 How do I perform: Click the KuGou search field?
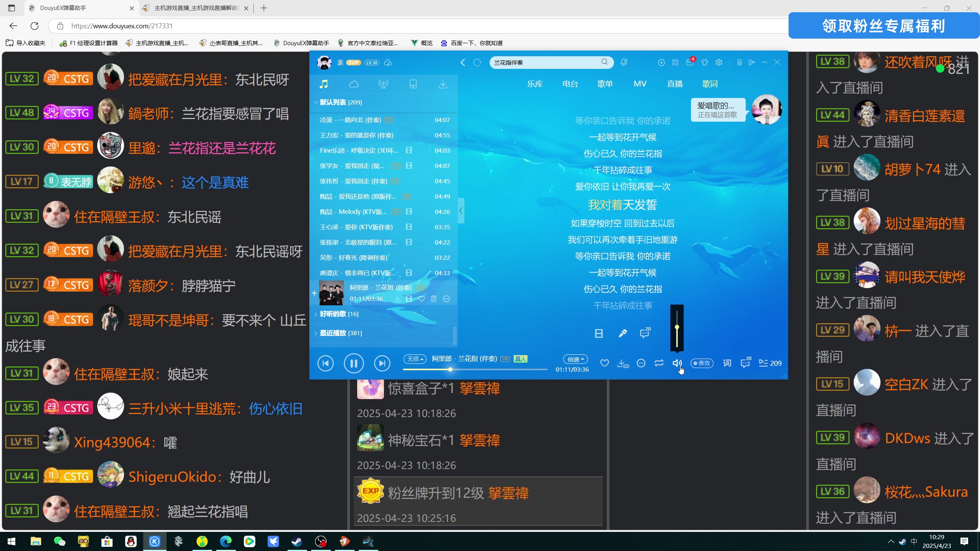546,62
